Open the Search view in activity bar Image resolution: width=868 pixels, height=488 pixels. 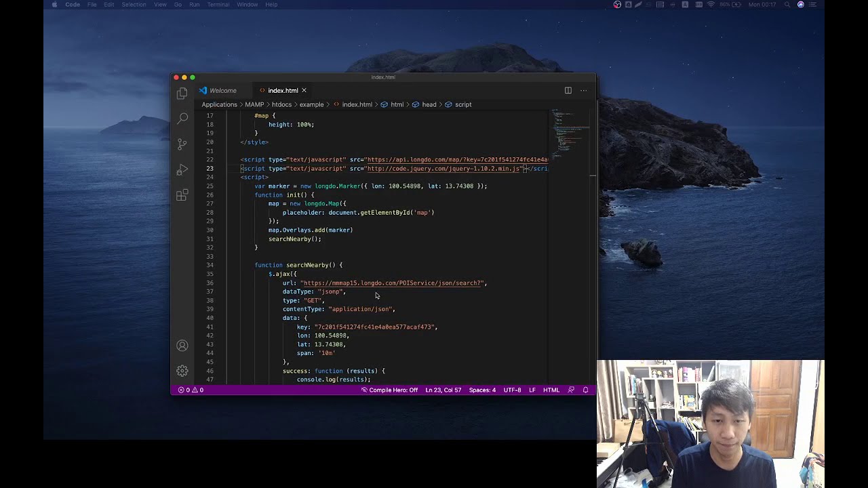pos(182,119)
